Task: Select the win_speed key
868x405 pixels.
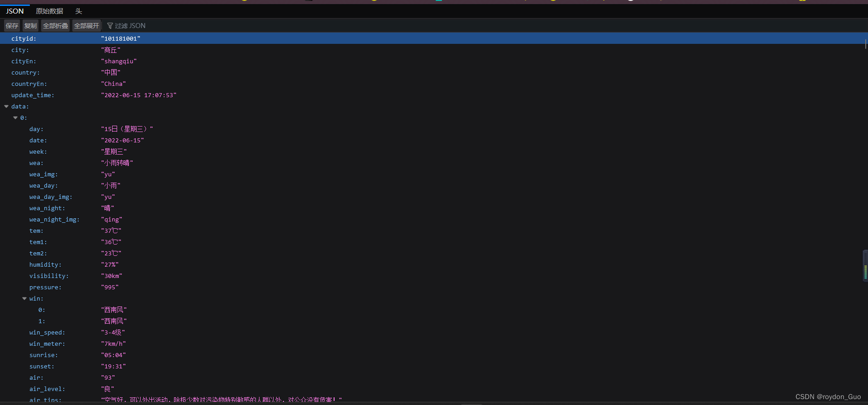Action: tap(47, 332)
